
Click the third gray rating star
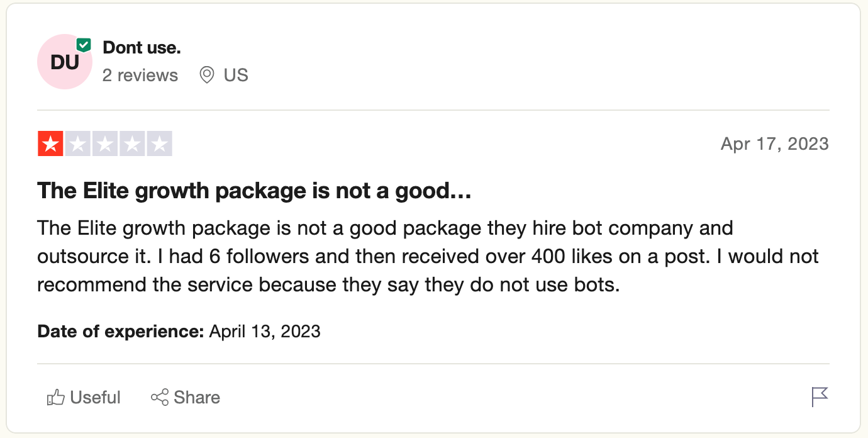pos(105,144)
